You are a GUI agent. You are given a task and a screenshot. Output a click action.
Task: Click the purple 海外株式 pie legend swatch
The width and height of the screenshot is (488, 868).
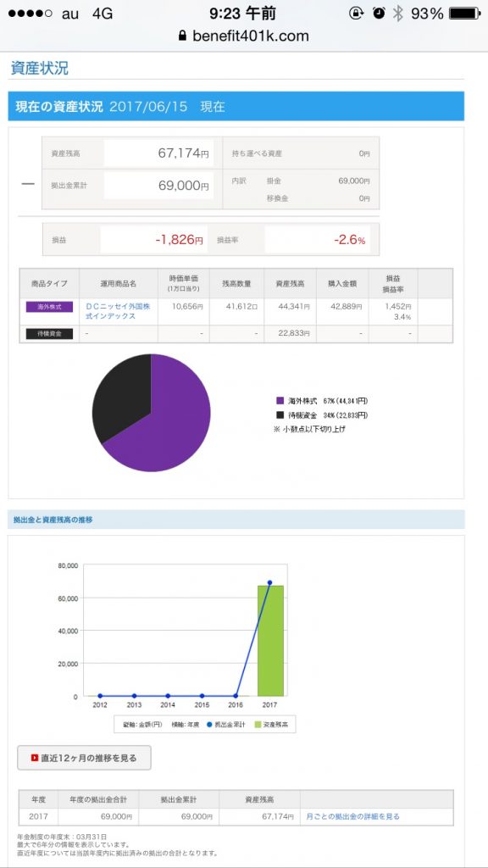[280, 401]
